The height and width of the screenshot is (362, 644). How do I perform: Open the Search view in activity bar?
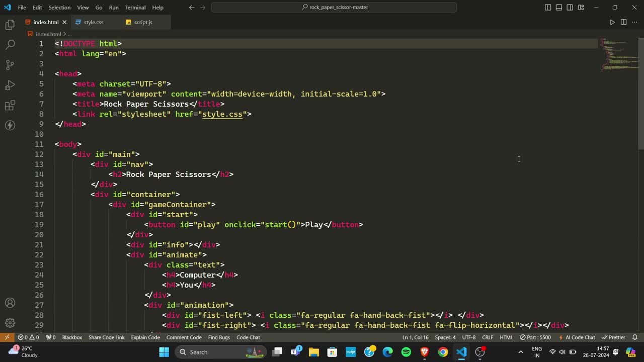click(x=10, y=45)
